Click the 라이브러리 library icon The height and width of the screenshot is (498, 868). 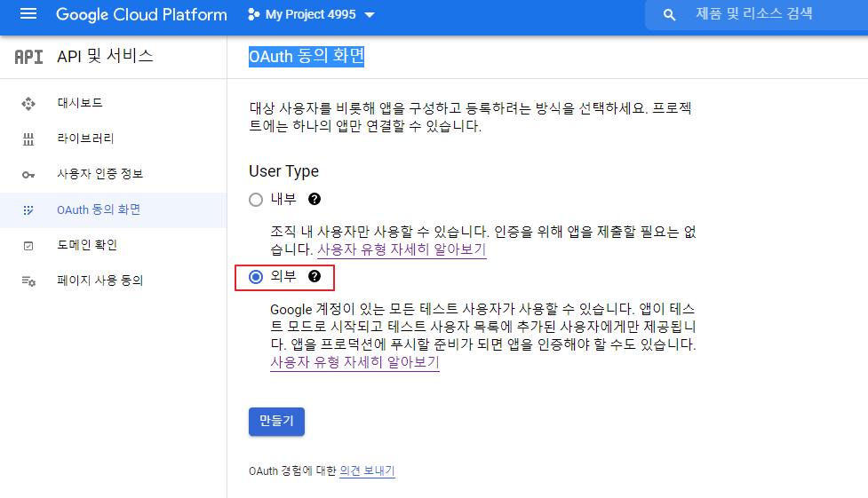click(28, 138)
